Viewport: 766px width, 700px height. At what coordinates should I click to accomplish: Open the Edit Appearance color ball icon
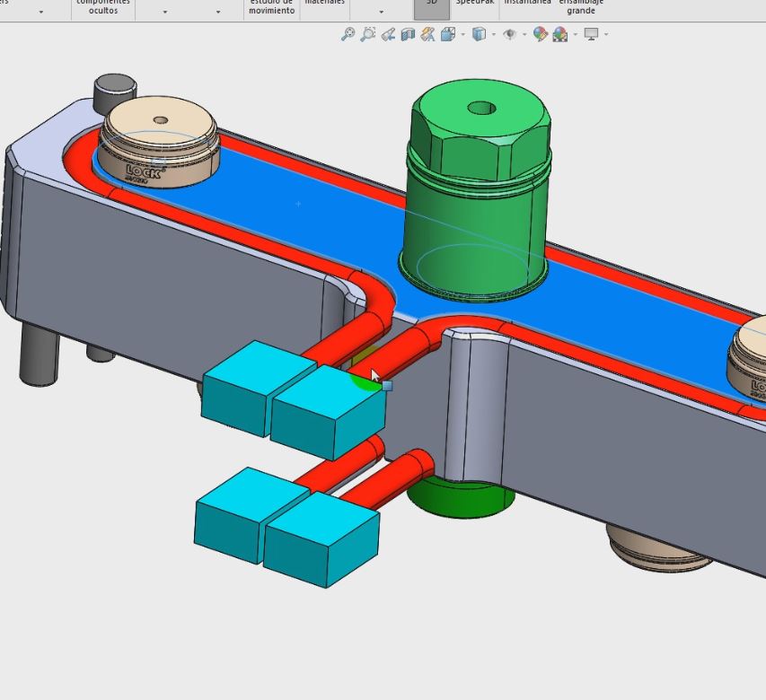click(x=540, y=34)
